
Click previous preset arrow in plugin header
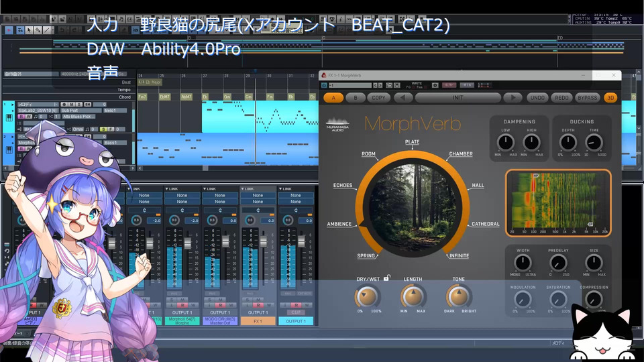tap(376, 85)
